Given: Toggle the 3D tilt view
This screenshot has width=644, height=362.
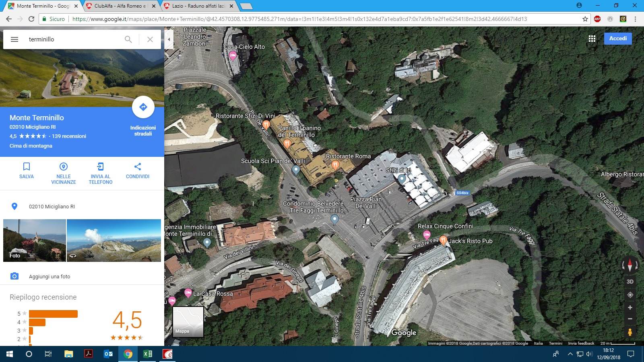Looking at the screenshot, I should pyautogui.click(x=630, y=282).
